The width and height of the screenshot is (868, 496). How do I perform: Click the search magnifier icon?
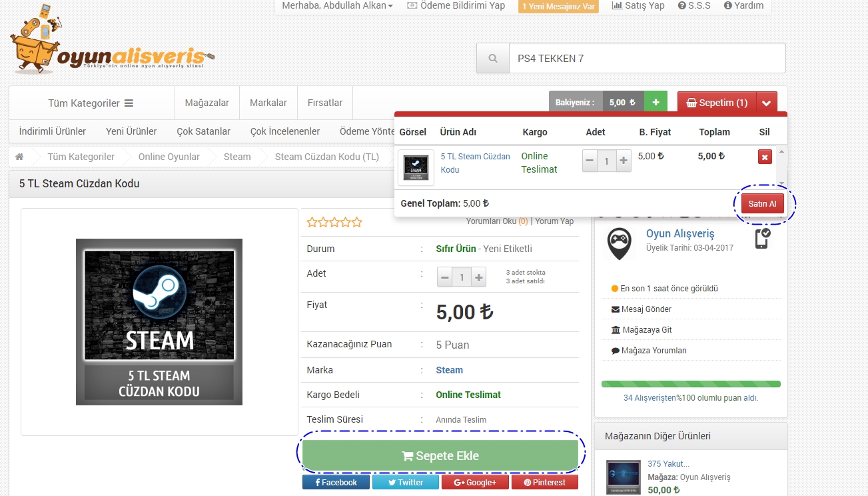493,59
